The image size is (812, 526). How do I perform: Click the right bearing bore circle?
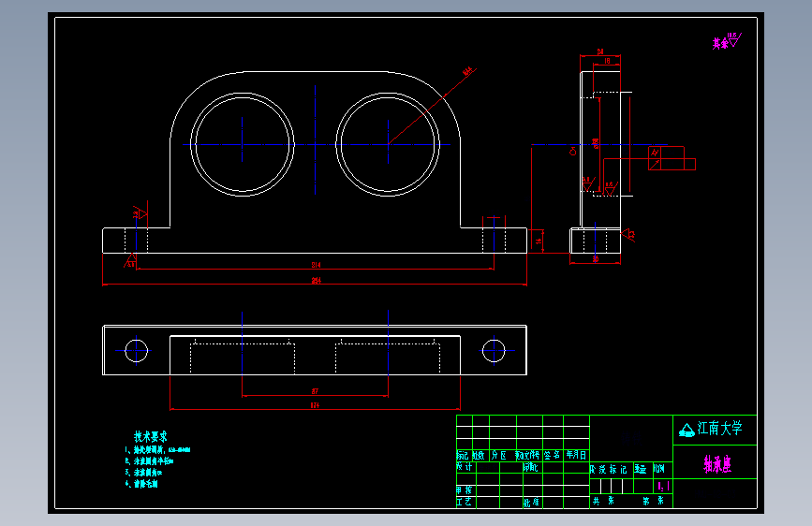[388, 144]
